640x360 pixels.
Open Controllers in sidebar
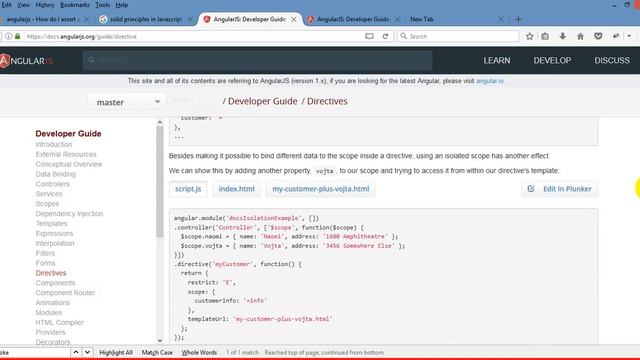pos(53,184)
